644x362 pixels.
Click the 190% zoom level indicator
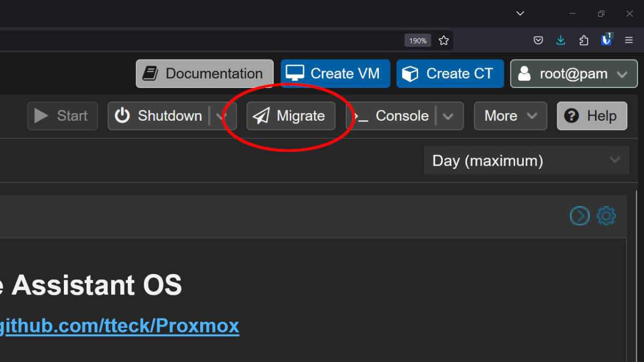(x=418, y=40)
